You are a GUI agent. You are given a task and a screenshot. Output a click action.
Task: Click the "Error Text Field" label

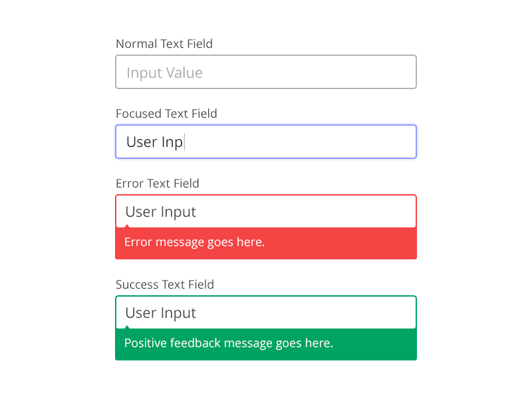point(158,184)
